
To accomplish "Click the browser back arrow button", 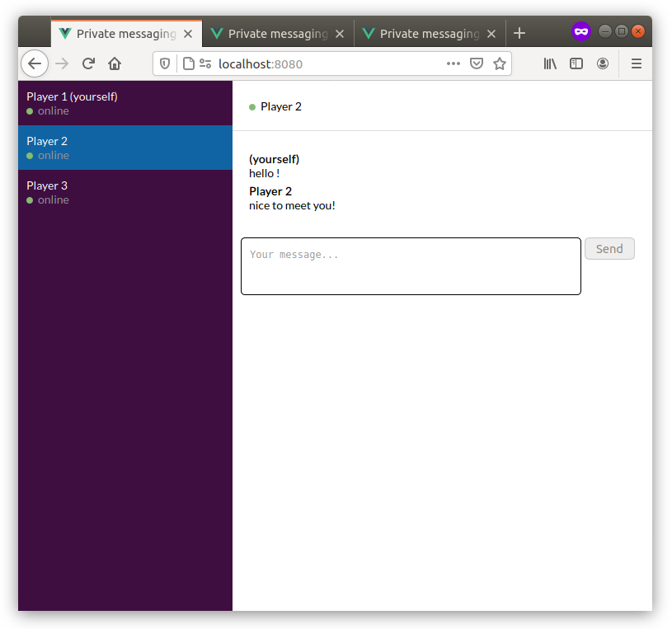I will click(x=35, y=63).
